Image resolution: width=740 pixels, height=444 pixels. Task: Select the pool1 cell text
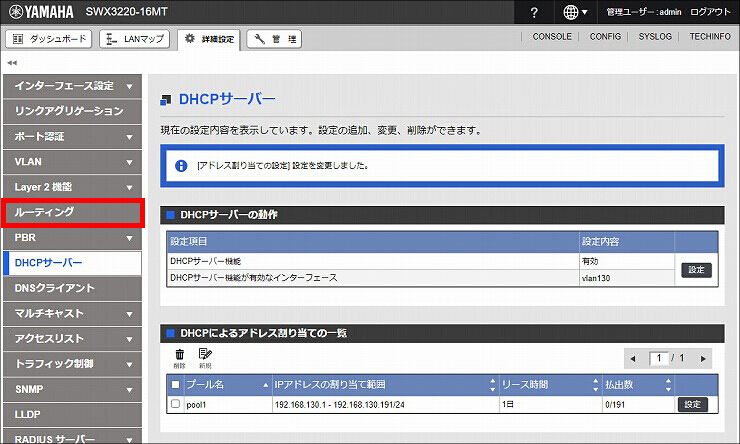tap(196, 405)
